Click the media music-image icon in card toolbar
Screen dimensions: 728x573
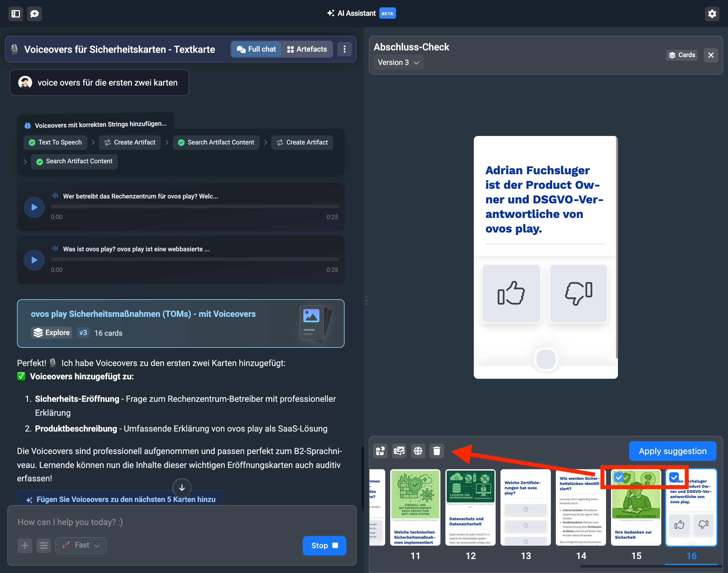[399, 451]
